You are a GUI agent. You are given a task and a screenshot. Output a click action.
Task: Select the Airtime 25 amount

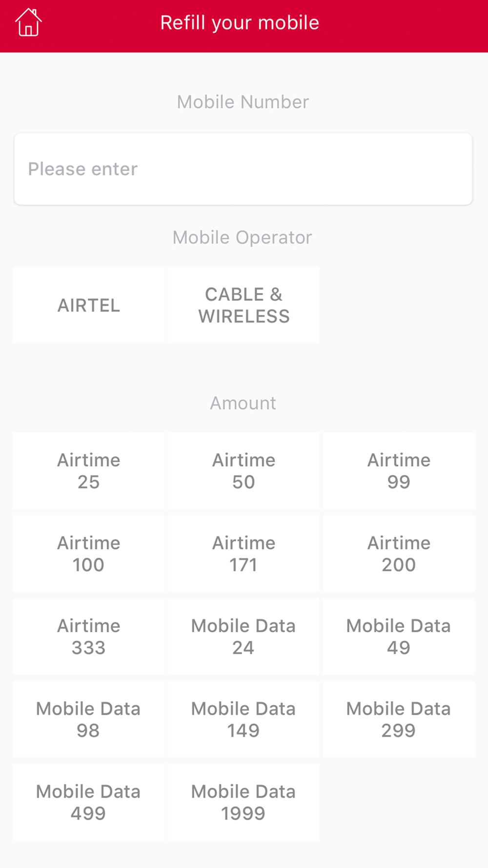tap(89, 471)
